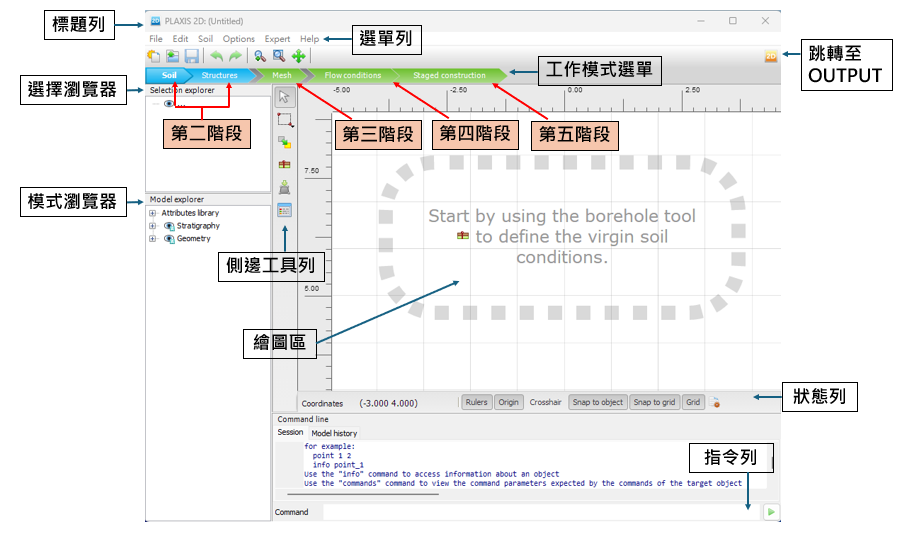Activate the green pan arrows tool
920x535 pixels.
pos(299,56)
